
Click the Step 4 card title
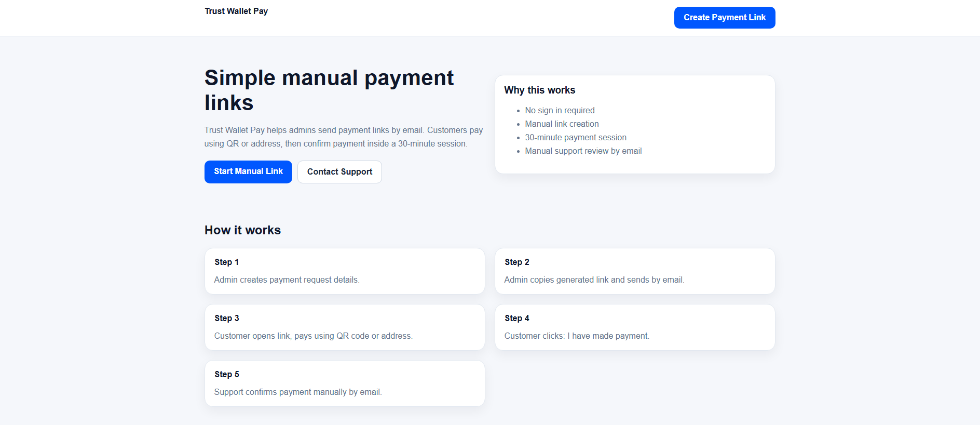[x=517, y=318]
